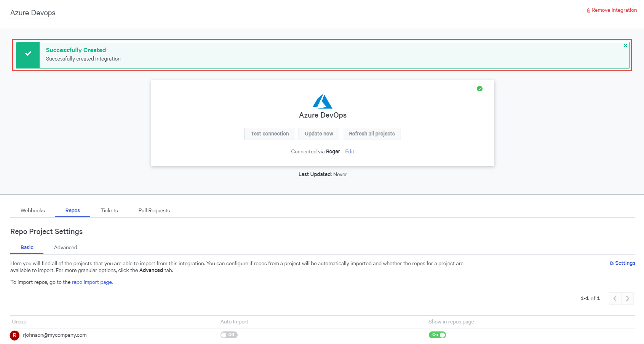Select the Basic settings tab
Screen dimensions: 644x344
click(27, 247)
